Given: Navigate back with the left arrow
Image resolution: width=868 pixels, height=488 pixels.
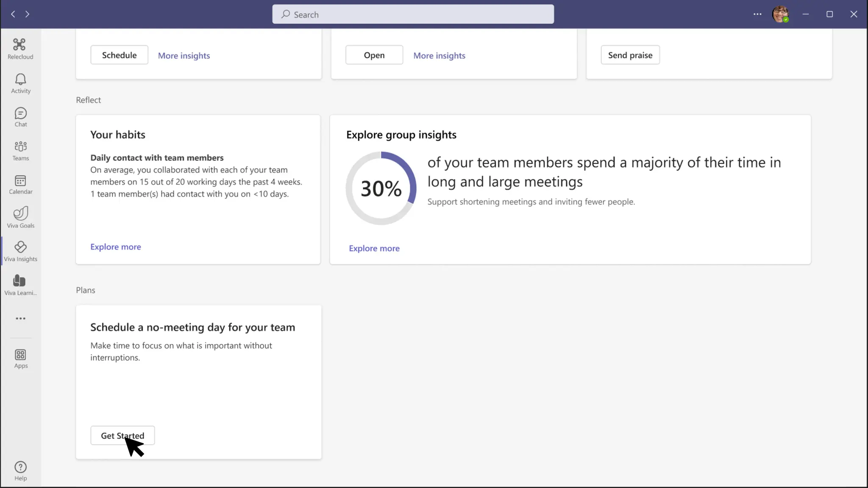Looking at the screenshot, I should tap(13, 14).
